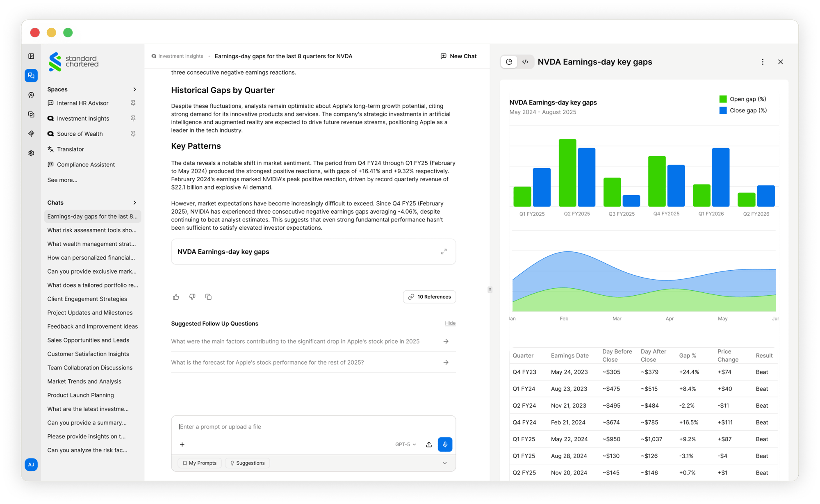Copy the response with copy icon
Viewport: 820px width, 504px height.
[208, 297]
